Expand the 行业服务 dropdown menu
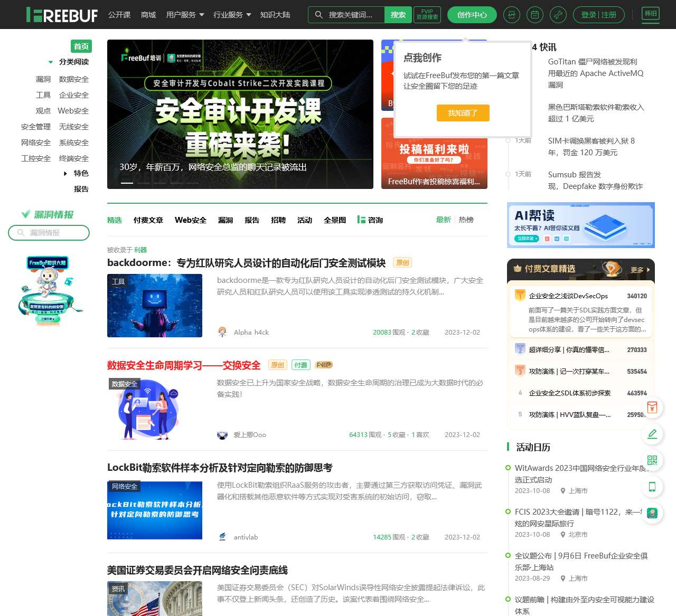The image size is (676, 616). 232,15
